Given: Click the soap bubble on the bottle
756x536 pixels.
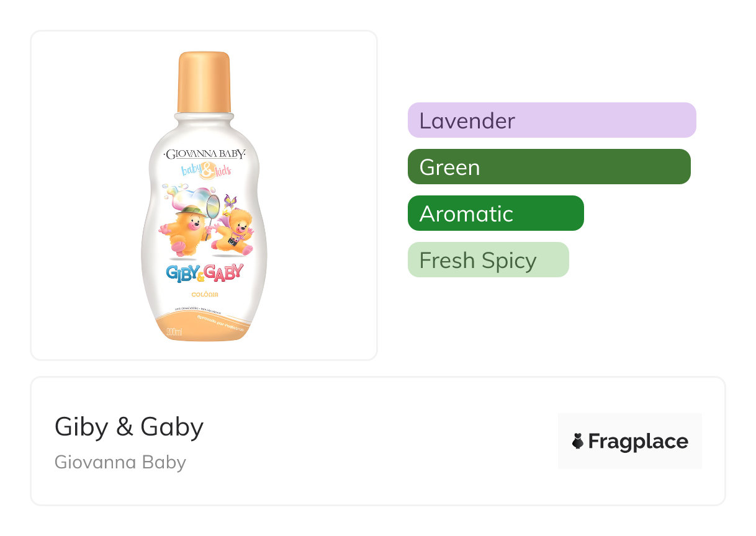Looking at the screenshot, I should [x=184, y=196].
